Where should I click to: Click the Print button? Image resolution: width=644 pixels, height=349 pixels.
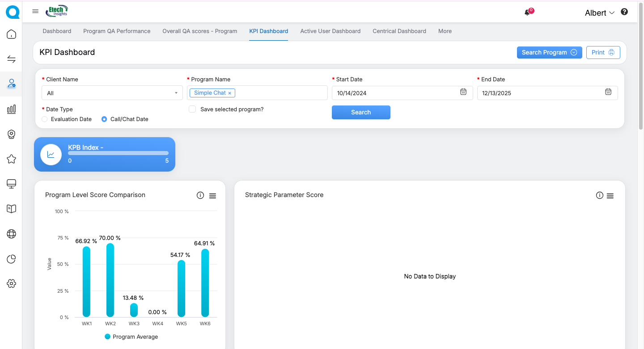click(x=603, y=52)
